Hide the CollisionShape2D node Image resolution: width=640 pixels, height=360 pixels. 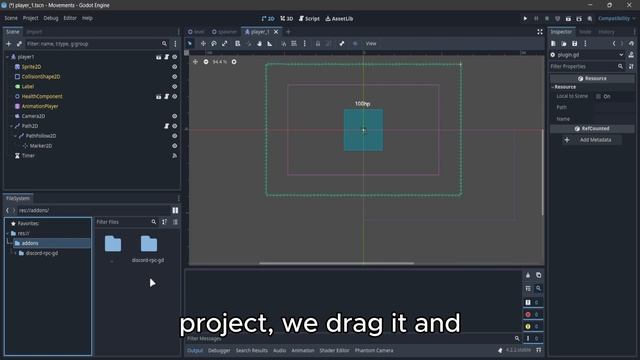coord(175,77)
